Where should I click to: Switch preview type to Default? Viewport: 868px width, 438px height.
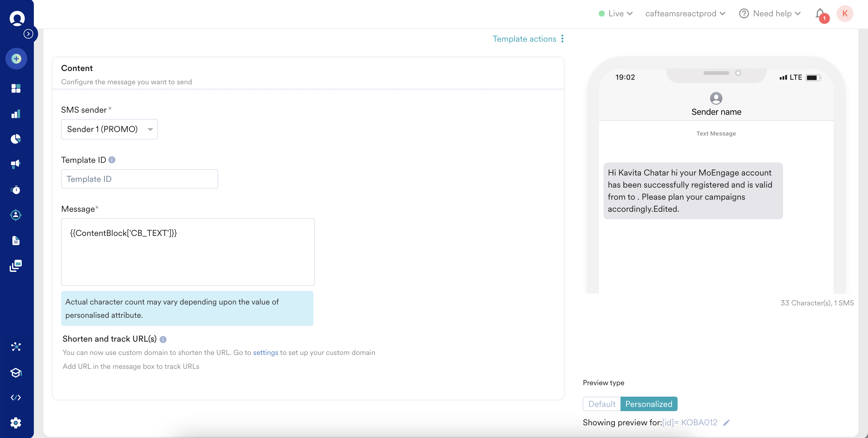pos(601,404)
